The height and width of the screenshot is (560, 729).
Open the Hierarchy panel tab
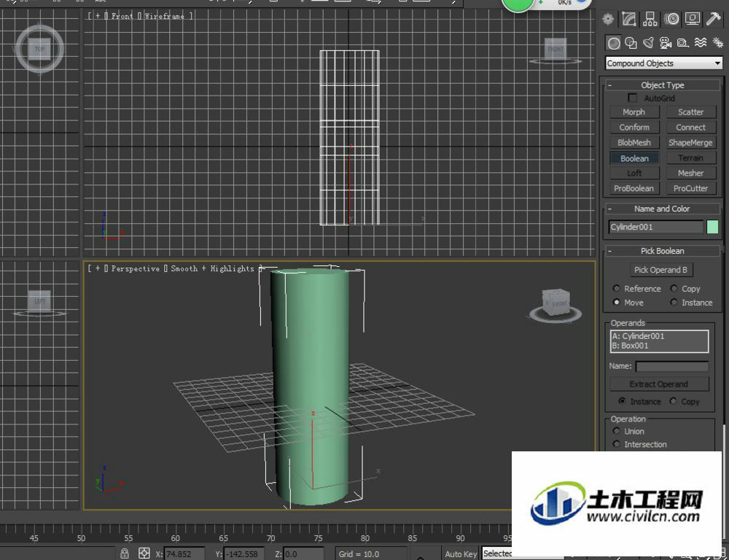(x=650, y=19)
